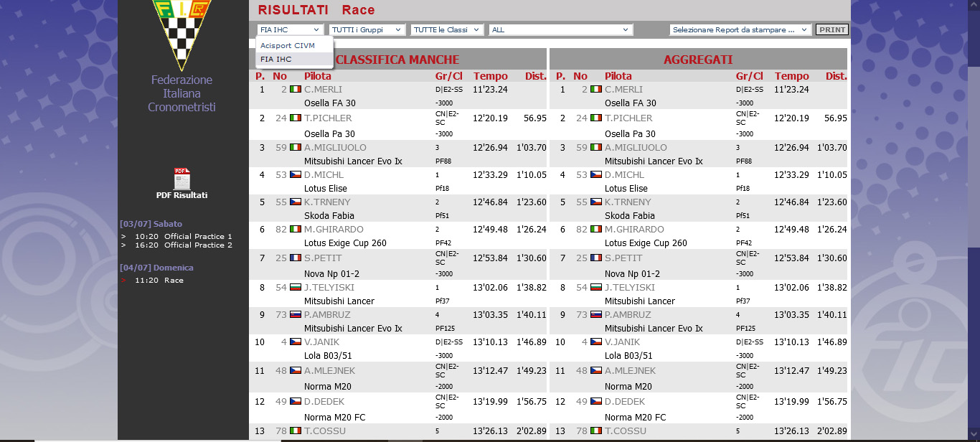Image resolution: width=980 pixels, height=442 pixels.
Task: Click K.TRNENY's flag in Classifica Manche
Action: [296, 202]
